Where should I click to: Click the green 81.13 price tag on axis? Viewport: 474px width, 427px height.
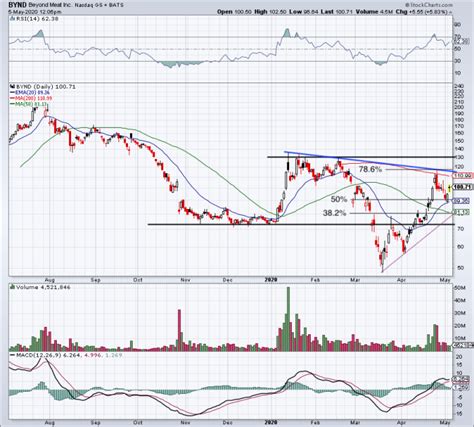pos(461,212)
